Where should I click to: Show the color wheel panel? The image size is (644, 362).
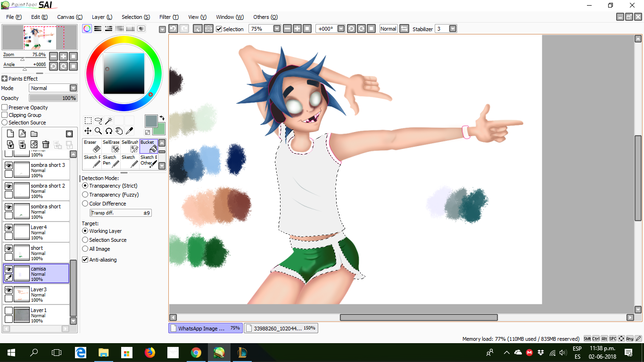click(87, 29)
